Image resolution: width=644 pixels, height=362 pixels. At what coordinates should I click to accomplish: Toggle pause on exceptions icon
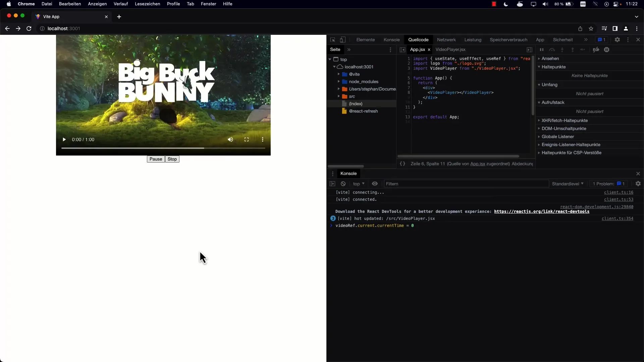click(x=606, y=50)
